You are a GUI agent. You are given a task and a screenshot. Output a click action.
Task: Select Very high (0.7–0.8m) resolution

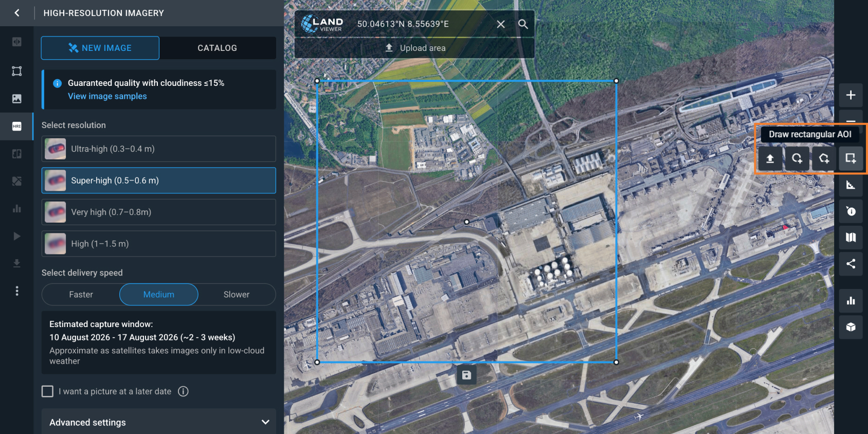point(158,212)
